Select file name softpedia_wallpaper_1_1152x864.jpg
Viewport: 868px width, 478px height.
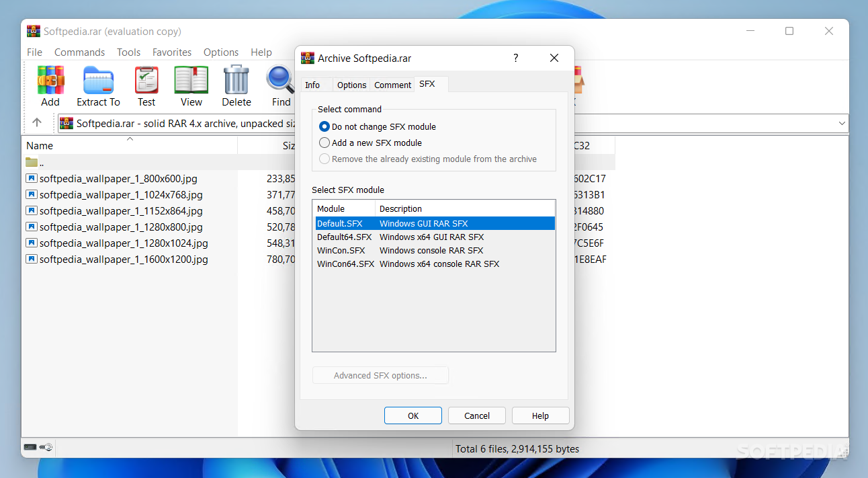pos(121,210)
